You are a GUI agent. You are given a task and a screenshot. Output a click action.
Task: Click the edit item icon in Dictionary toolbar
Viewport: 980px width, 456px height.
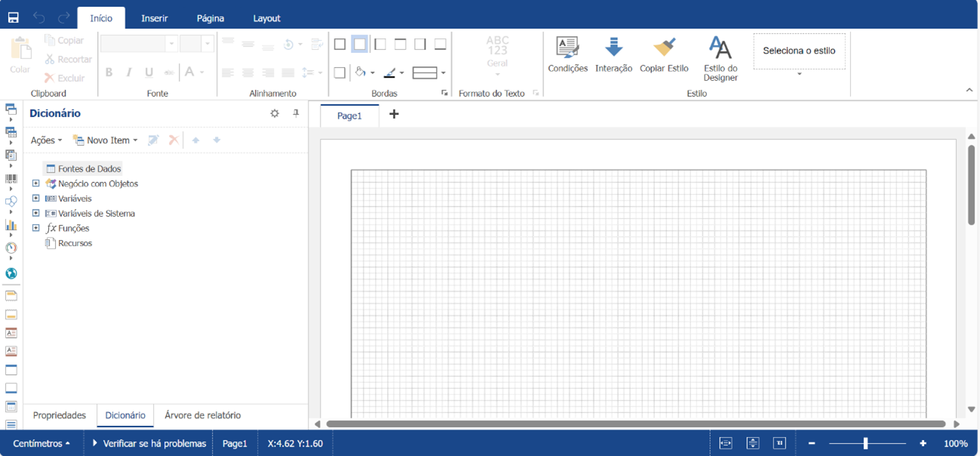coord(153,140)
